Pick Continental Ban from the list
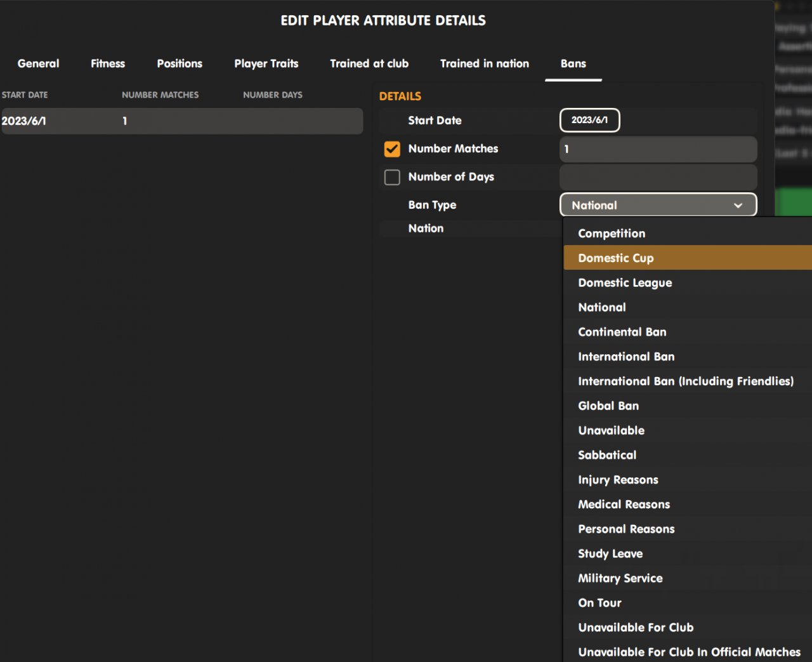The image size is (812, 662). pos(622,332)
